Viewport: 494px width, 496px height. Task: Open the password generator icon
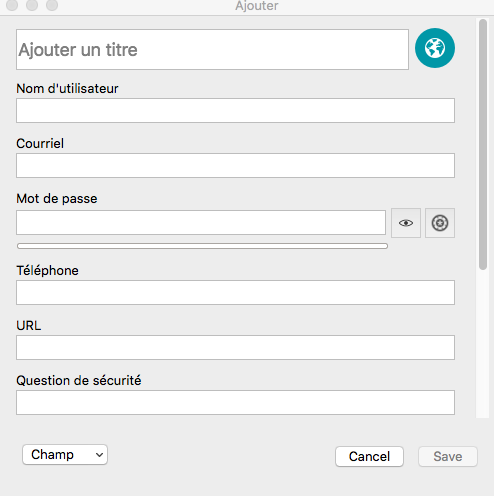coord(440,223)
